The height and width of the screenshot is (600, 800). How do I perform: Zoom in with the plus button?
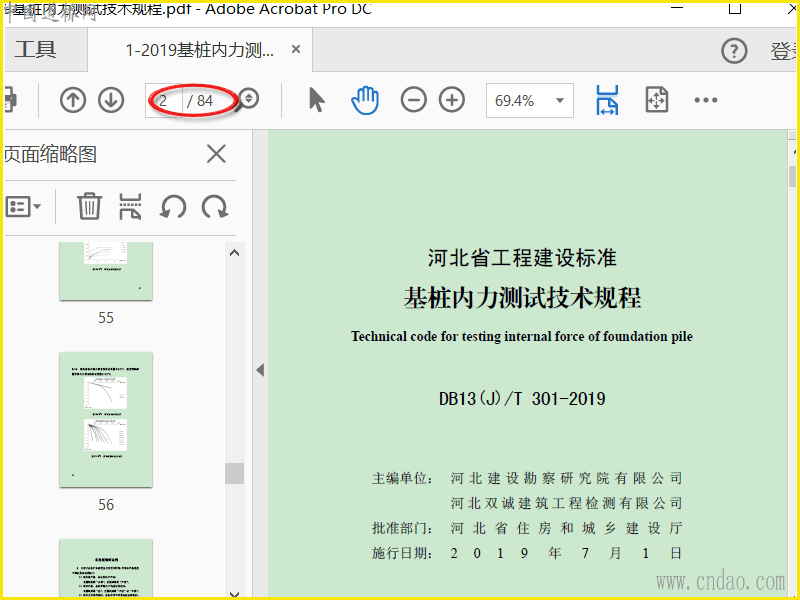pos(452,99)
